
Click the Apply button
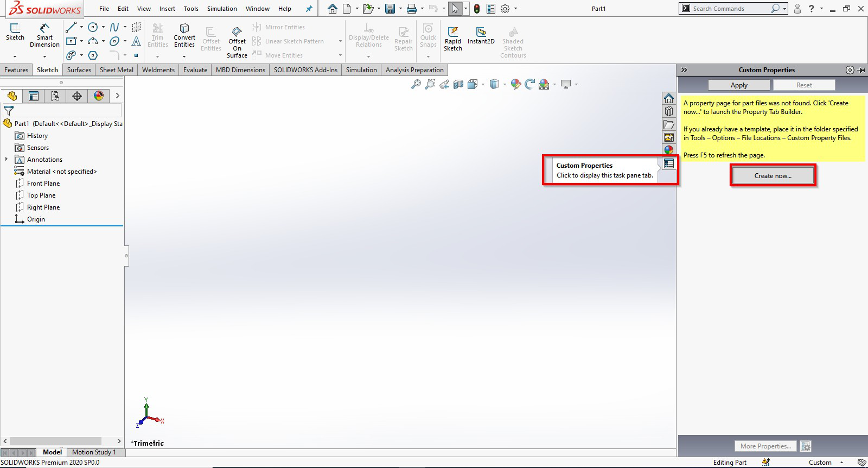click(739, 85)
